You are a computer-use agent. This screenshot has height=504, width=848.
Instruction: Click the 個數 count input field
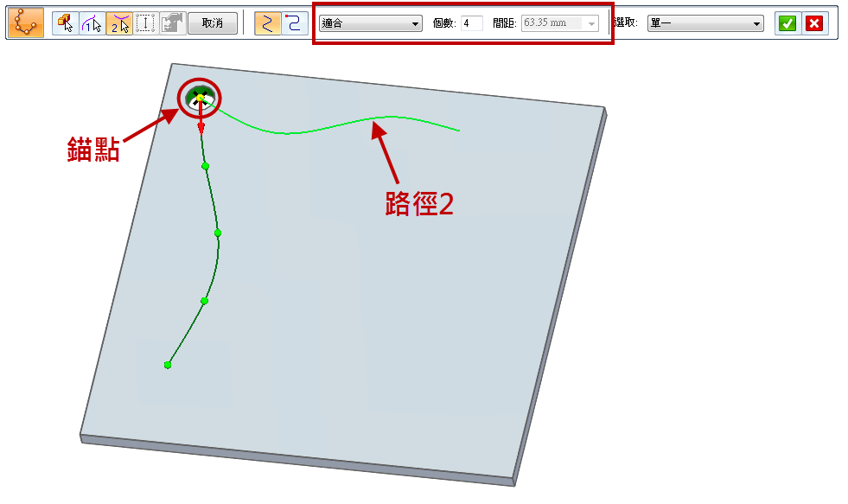pyautogui.click(x=472, y=23)
